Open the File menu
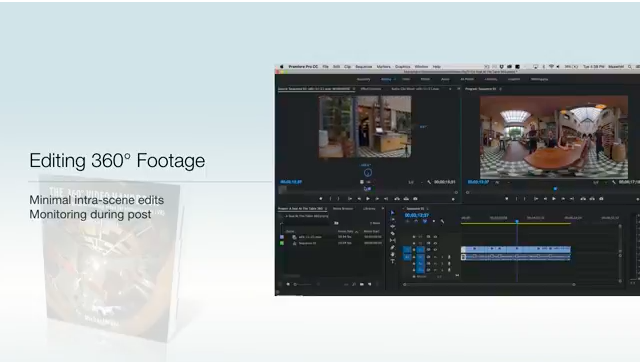This screenshot has width=640, height=364. click(x=325, y=67)
